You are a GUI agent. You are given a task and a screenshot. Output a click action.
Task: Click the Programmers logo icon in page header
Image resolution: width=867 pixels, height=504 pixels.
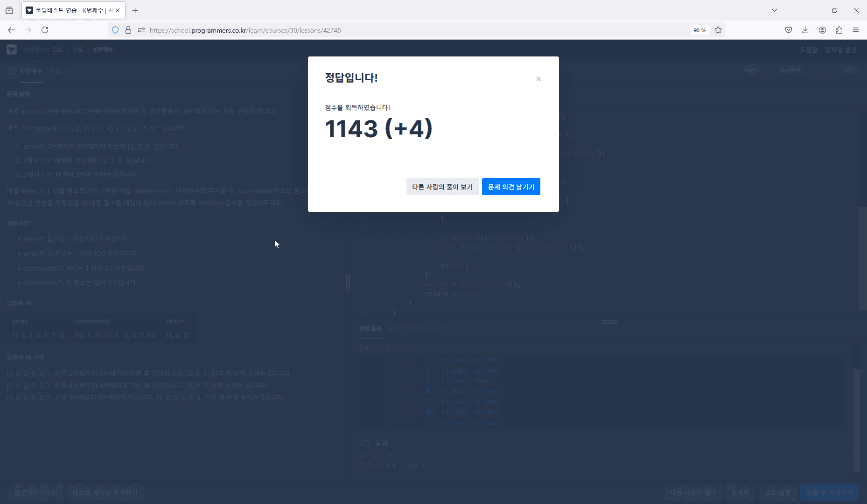pos(12,49)
